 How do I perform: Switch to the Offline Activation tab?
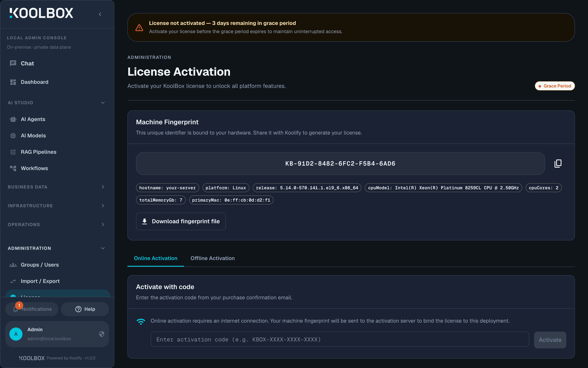pyautogui.click(x=213, y=258)
